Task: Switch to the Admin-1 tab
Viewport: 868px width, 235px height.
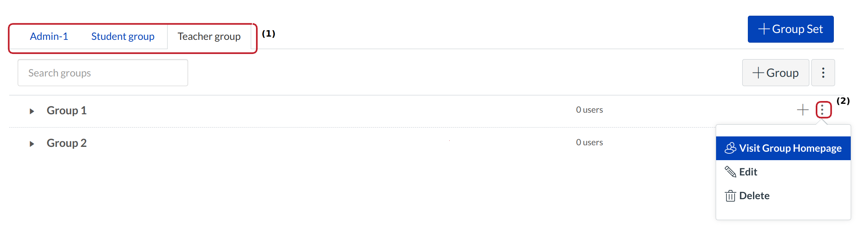Action: (x=49, y=37)
